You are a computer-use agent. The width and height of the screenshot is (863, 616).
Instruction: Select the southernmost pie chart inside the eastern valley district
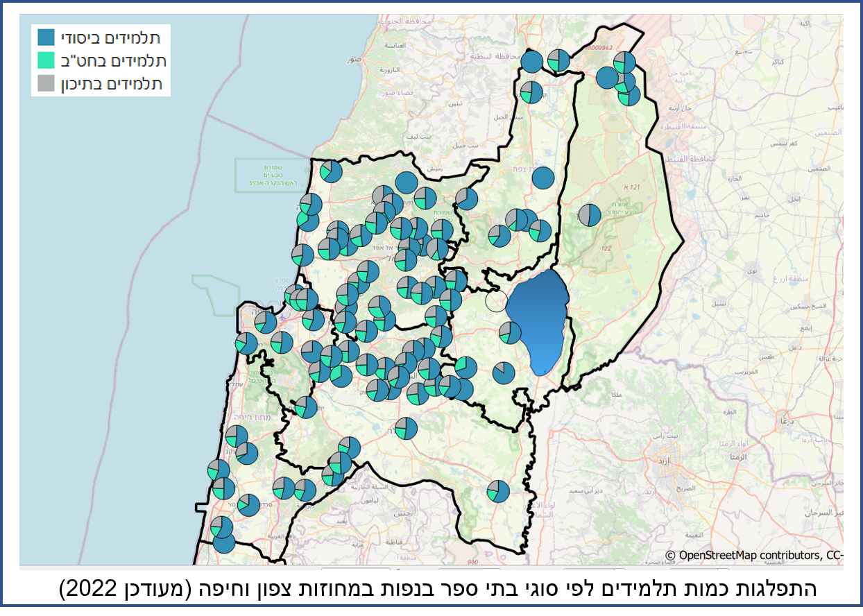pos(498,491)
